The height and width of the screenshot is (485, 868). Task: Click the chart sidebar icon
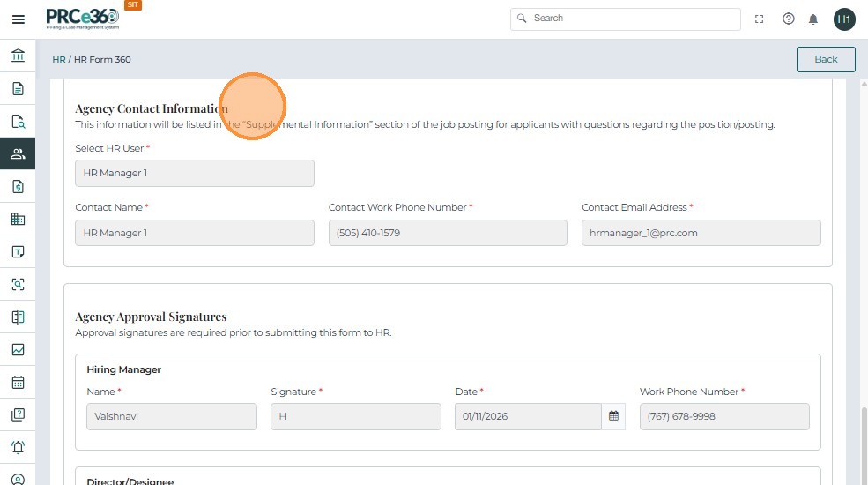coord(18,349)
